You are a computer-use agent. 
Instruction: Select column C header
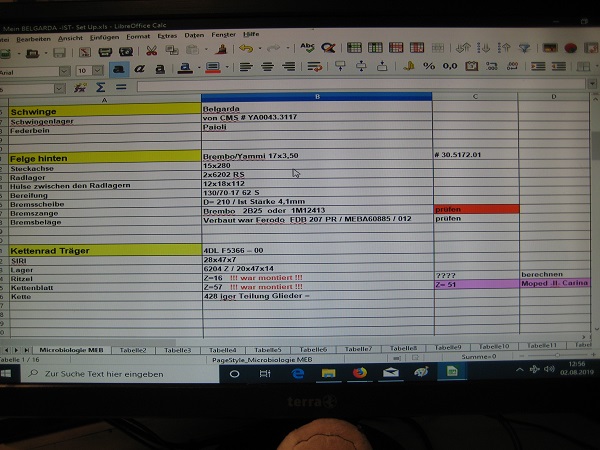click(475, 96)
